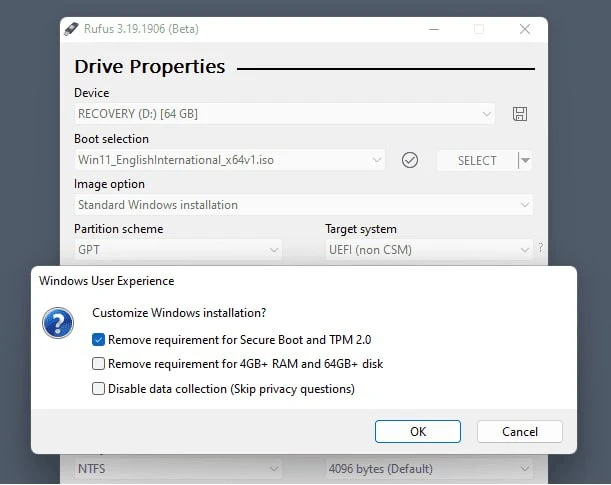Image resolution: width=611 pixels, height=485 pixels.
Task: Open the Device dropdown showing RECOVERY (D:)
Action: click(284, 114)
